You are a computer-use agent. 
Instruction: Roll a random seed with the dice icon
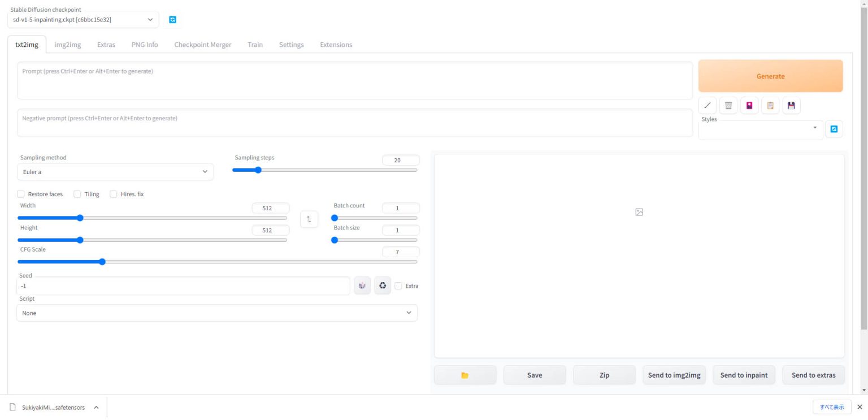point(362,285)
